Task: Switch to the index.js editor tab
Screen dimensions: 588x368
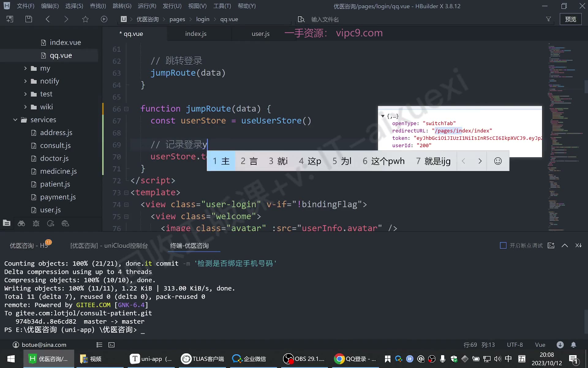Action: coord(196,34)
